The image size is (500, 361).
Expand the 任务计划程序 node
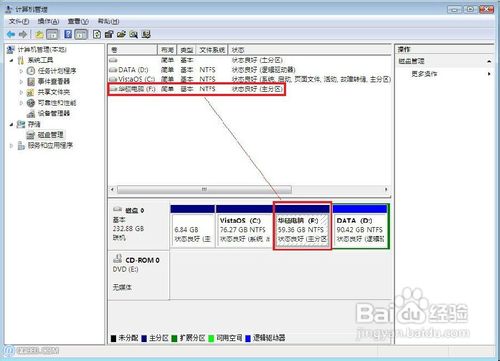pos(21,71)
